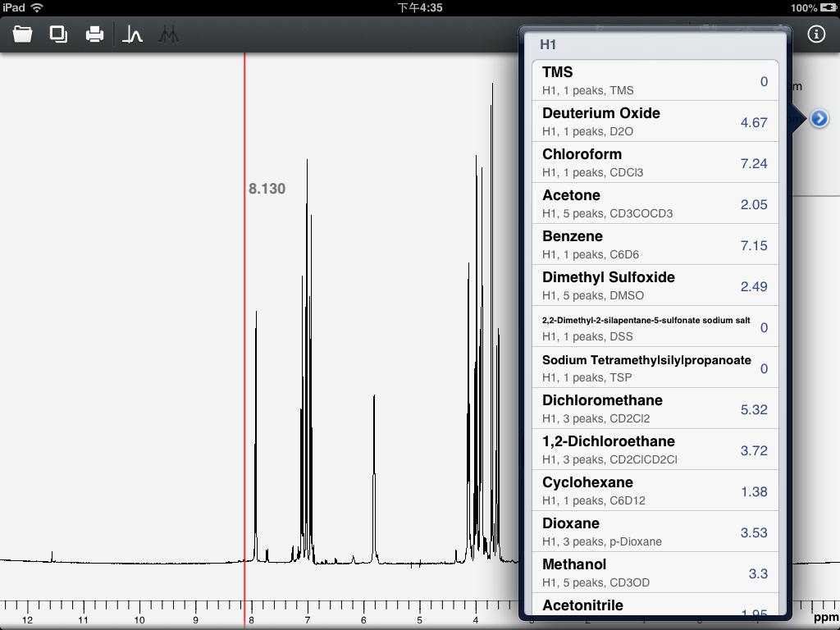
Task: Select Dimethyl Sulfoxide DMSO entry
Action: (655, 285)
